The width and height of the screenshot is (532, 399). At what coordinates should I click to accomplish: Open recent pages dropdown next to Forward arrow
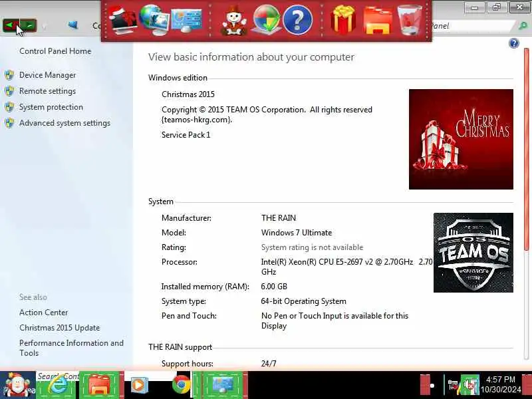coord(44,26)
